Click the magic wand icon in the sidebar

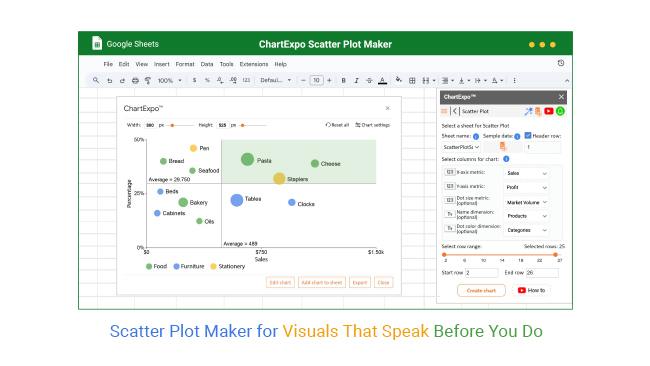coord(528,111)
